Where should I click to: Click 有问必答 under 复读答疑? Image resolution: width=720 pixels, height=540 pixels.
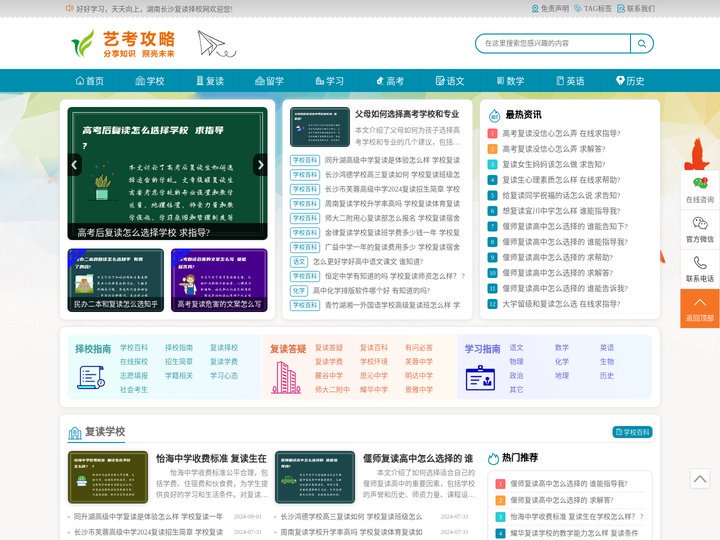419,348
